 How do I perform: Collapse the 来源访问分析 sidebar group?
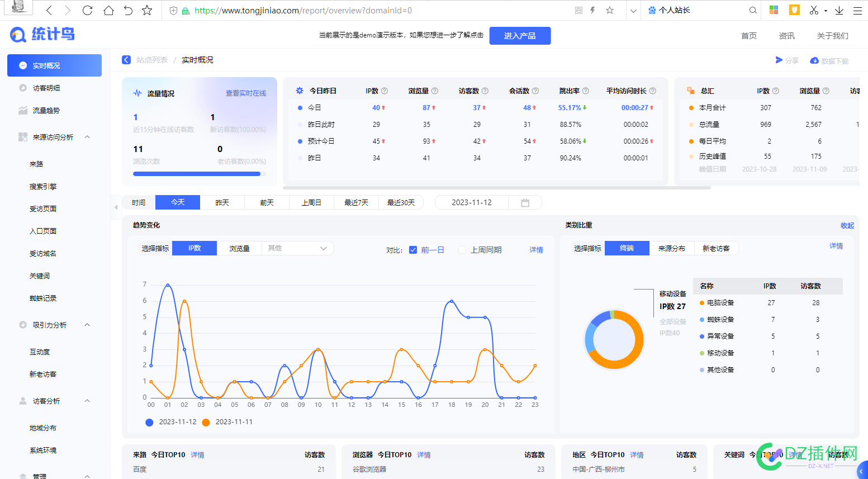pyautogui.click(x=87, y=137)
